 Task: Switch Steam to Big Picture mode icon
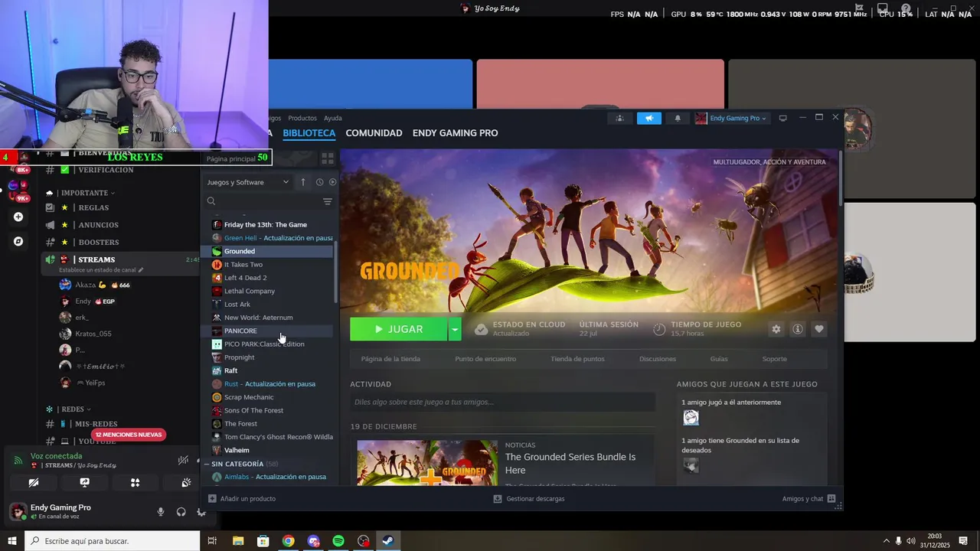point(782,118)
